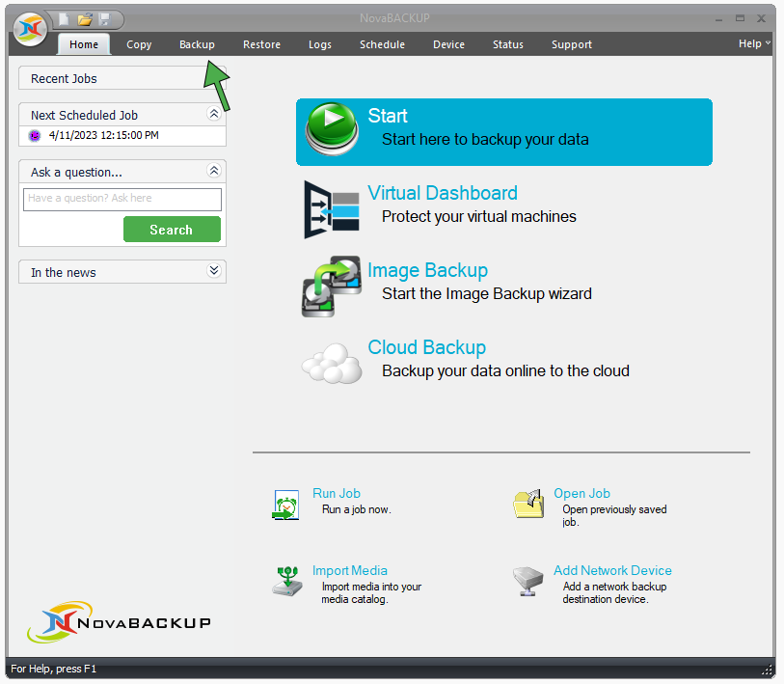This screenshot has width=784, height=684.
Task: Click the Virtual Dashboard icon
Action: point(332,209)
